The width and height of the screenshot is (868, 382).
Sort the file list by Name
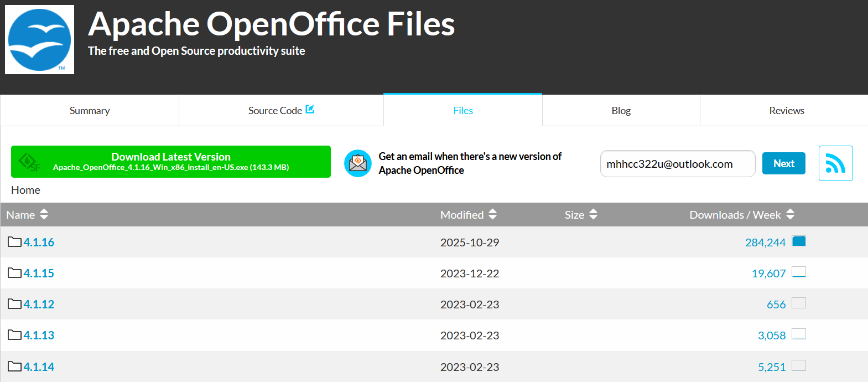(27, 215)
